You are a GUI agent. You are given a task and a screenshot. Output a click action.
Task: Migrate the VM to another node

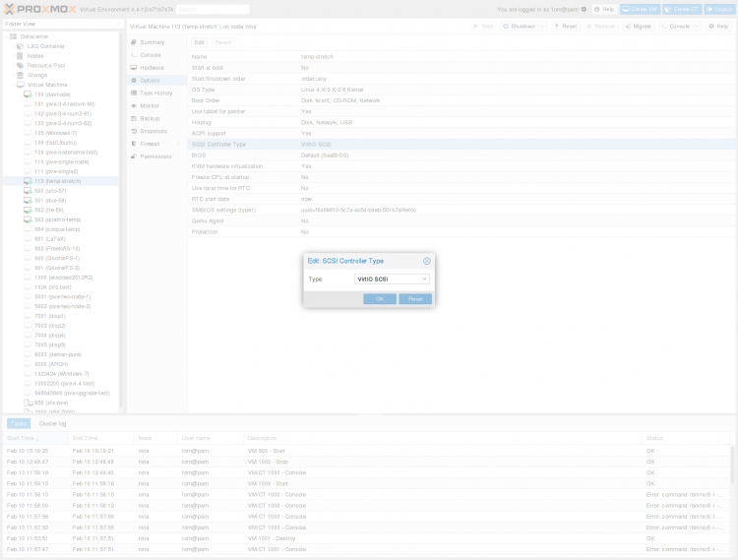click(x=638, y=27)
